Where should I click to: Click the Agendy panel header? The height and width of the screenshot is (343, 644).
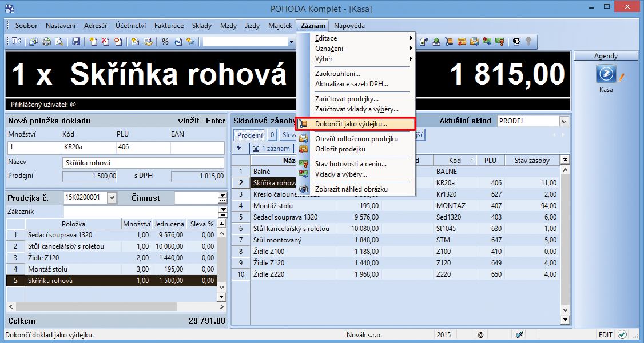[606, 56]
